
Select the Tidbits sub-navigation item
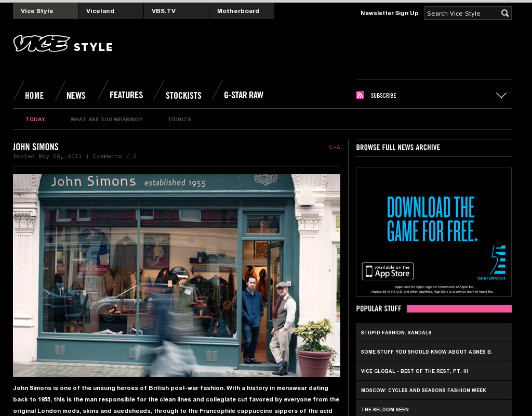point(179,119)
